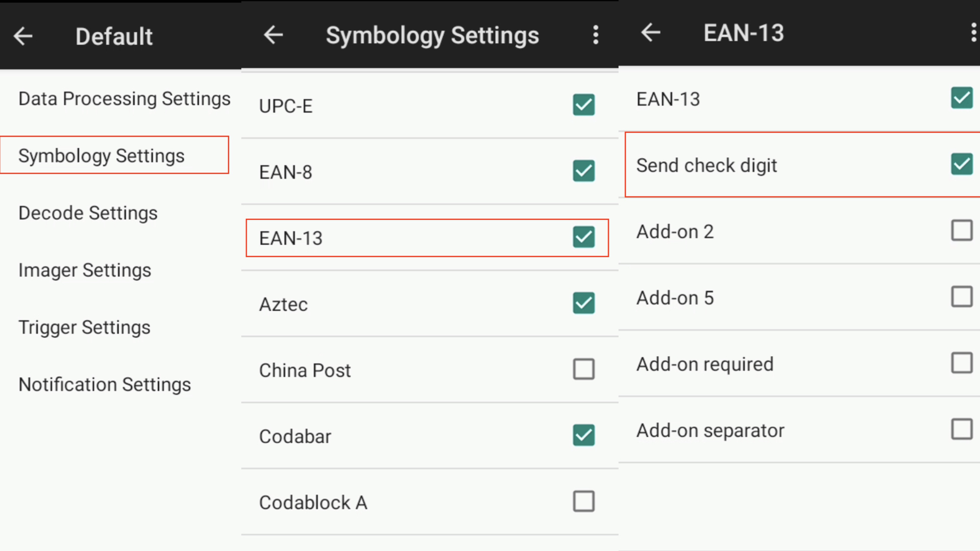Enable the Add-on 5 option
Image resolution: width=980 pixels, height=551 pixels.
pos(962,296)
